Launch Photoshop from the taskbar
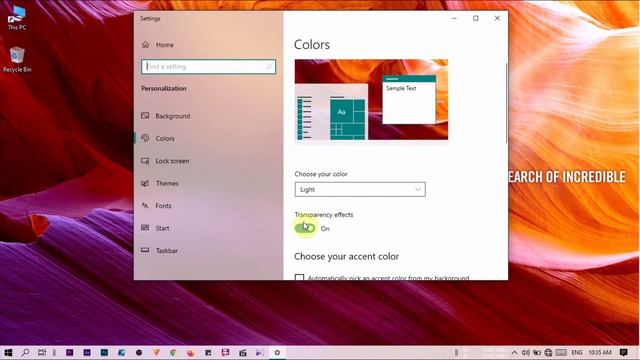 (104, 352)
